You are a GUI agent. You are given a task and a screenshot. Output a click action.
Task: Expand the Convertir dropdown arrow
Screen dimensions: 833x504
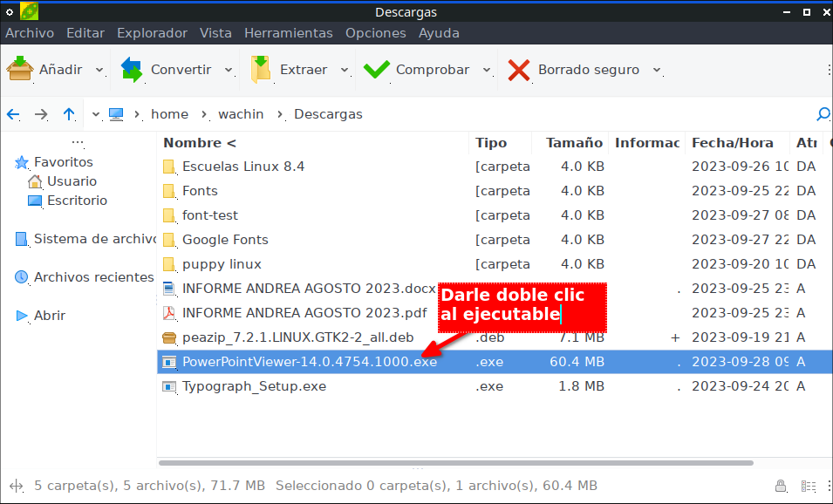(229, 70)
